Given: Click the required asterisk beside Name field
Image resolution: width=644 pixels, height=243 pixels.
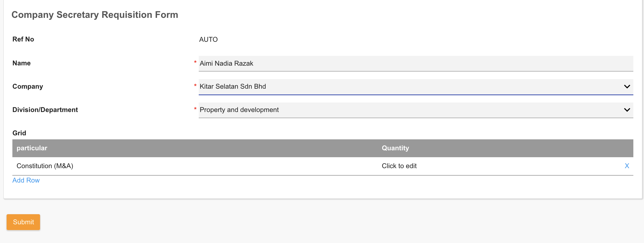Looking at the screenshot, I should [195, 62].
